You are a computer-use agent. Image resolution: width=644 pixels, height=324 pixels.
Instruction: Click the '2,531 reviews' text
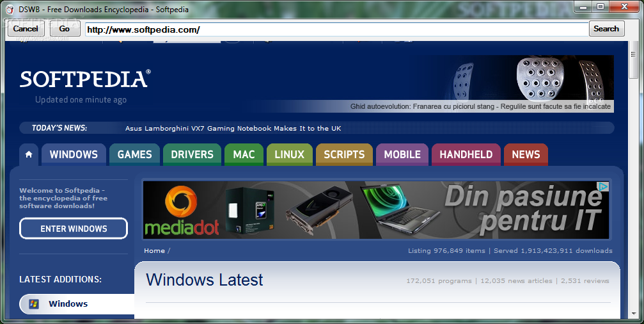point(585,281)
